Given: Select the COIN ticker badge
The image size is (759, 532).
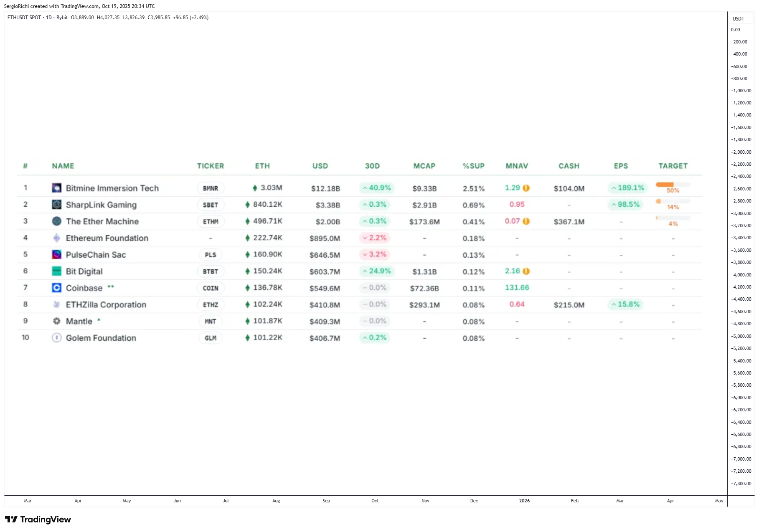Looking at the screenshot, I should [211, 288].
